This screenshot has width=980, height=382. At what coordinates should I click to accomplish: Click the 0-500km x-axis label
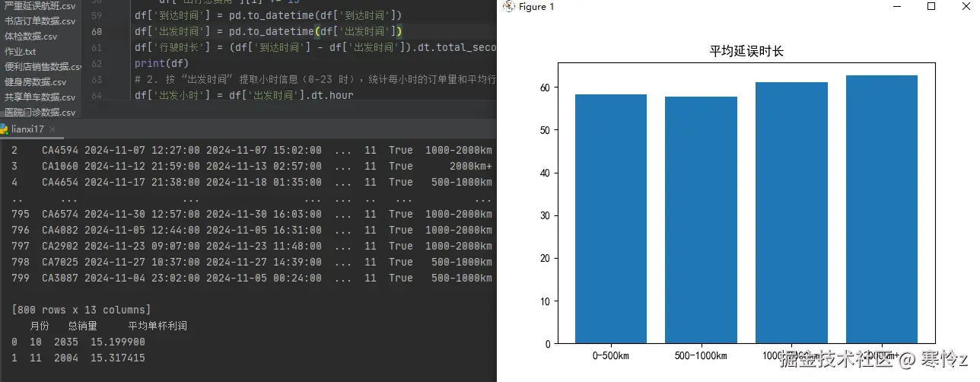click(x=611, y=355)
